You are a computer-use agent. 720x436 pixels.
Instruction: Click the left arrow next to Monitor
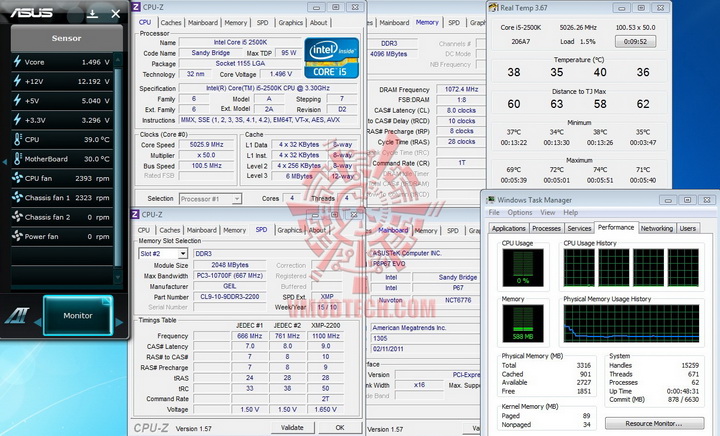tap(38, 323)
